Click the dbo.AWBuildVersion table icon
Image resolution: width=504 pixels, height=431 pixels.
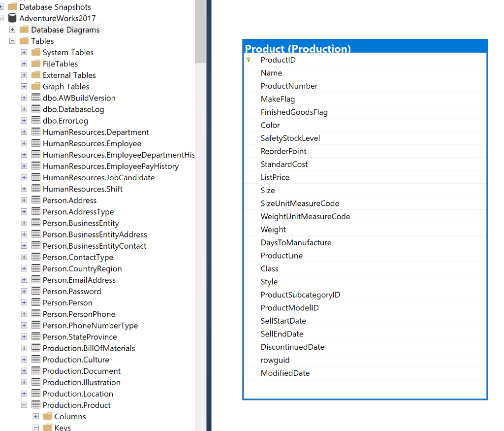click(35, 98)
